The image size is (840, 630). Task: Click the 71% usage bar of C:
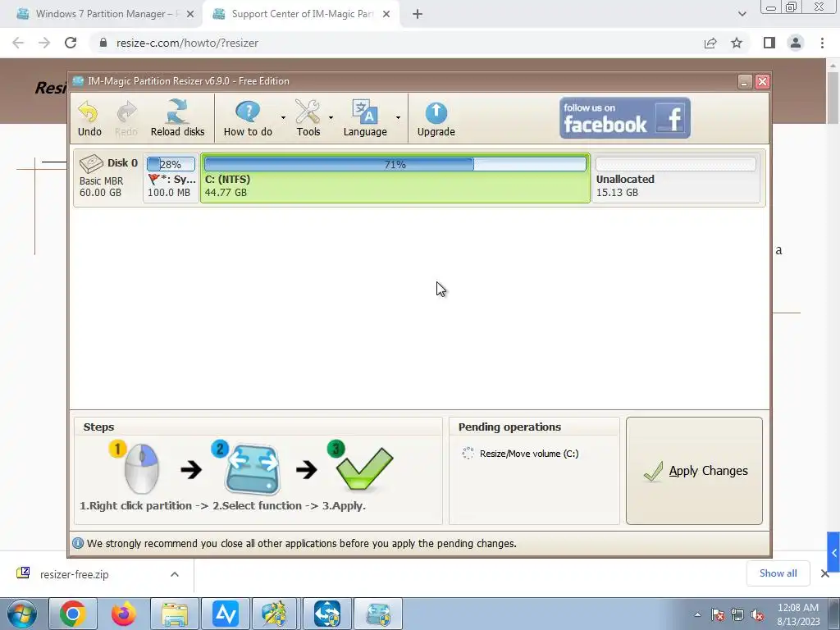pyautogui.click(x=395, y=164)
